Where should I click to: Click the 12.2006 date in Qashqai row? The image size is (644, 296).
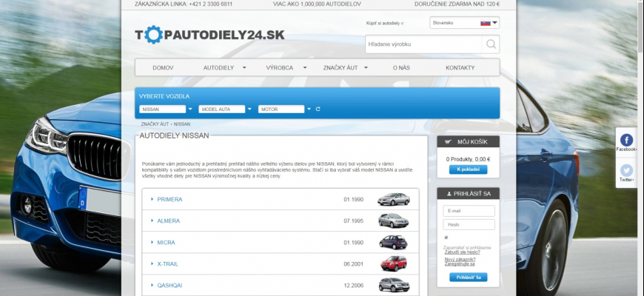point(354,286)
